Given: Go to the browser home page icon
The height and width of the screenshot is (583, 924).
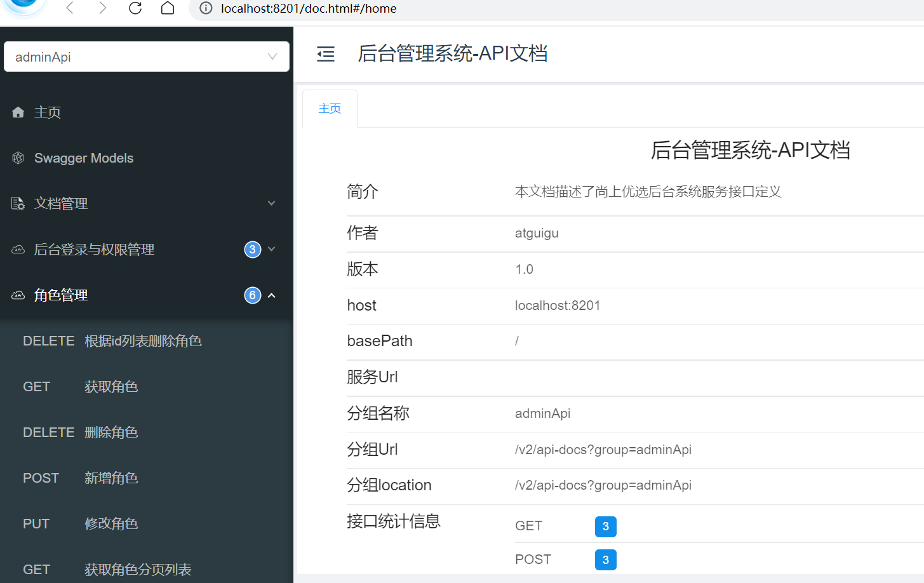Looking at the screenshot, I should coord(168,8).
